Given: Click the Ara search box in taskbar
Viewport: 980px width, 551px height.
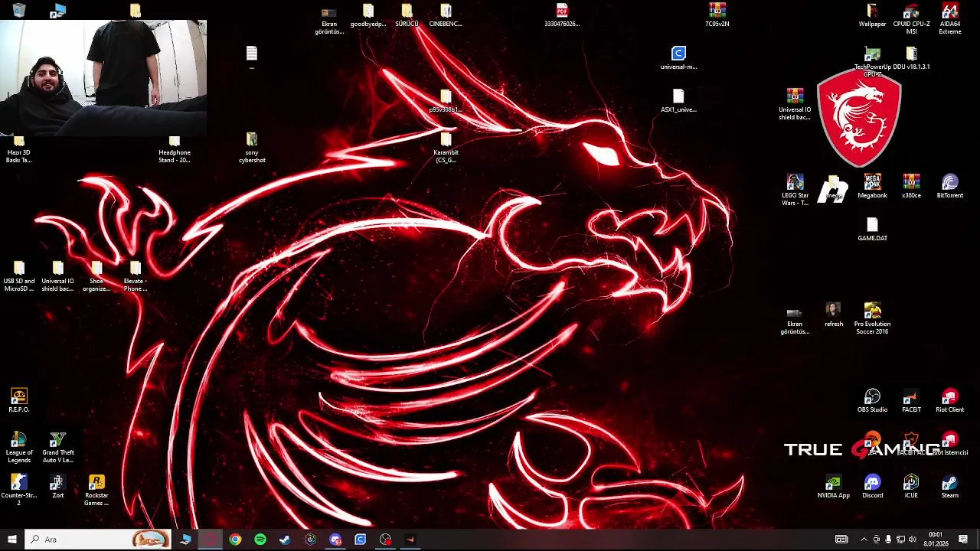Looking at the screenshot, I should [x=98, y=540].
